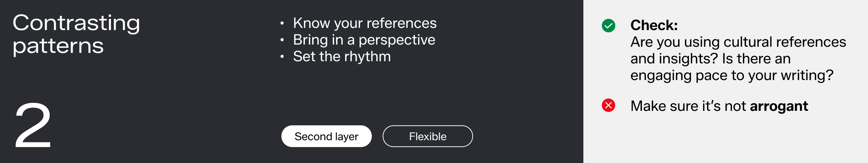Image resolution: width=868 pixels, height=163 pixels.
Task: Click the word "patterns" in the heading
Action: pyautogui.click(x=58, y=46)
